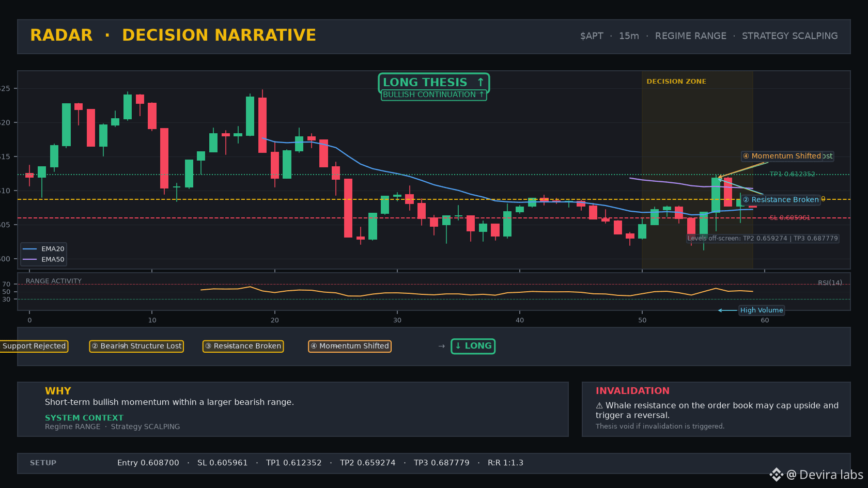The image size is (868, 488).
Task: Click STRATEGY SCALPING in the header
Action: 790,36
